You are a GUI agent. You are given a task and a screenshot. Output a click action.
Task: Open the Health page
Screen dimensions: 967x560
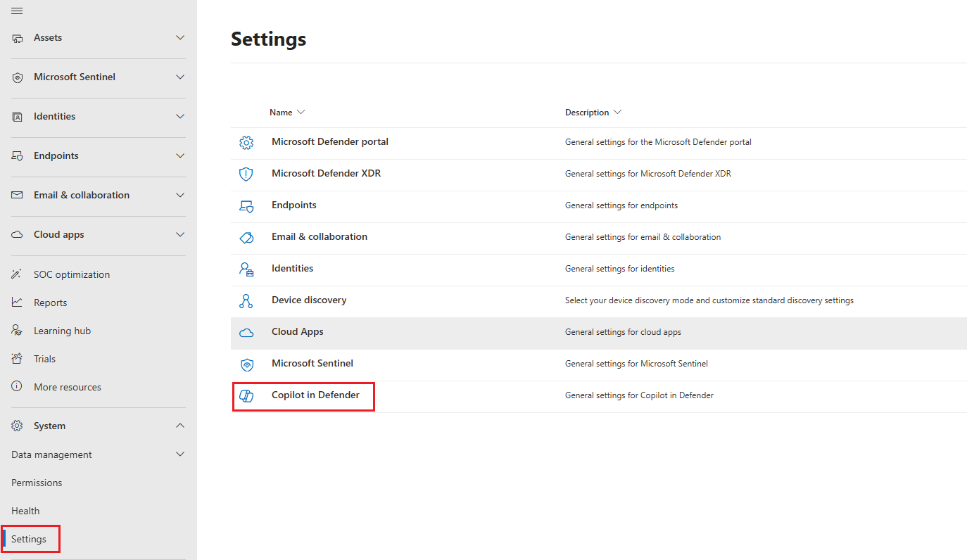tap(25, 510)
